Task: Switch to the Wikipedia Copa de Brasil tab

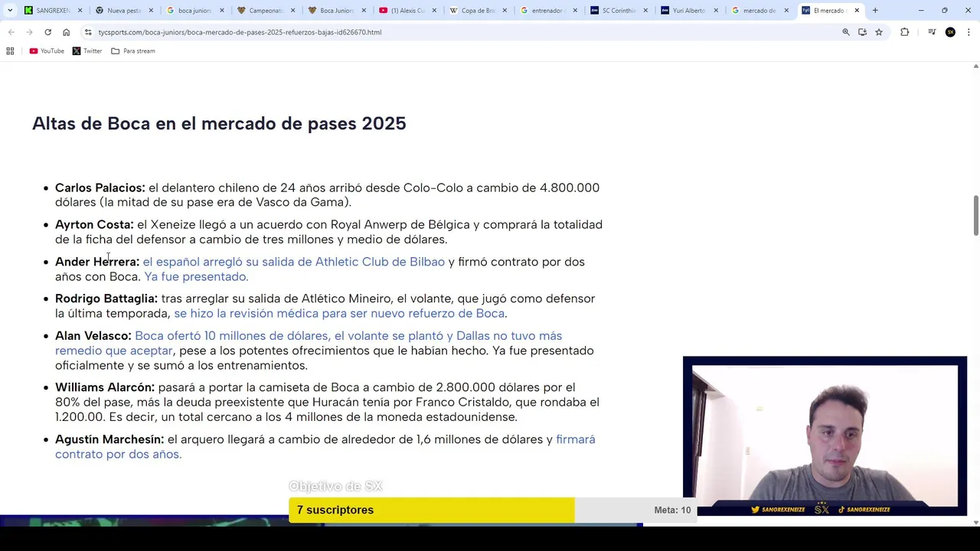Action: 476,11
